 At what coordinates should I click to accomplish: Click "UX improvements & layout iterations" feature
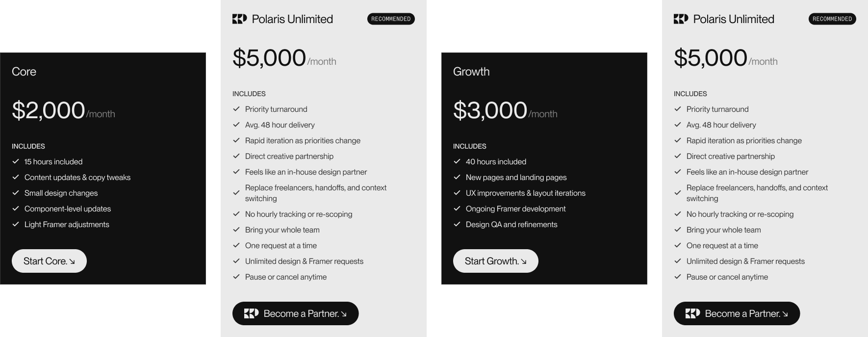pos(525,193)
